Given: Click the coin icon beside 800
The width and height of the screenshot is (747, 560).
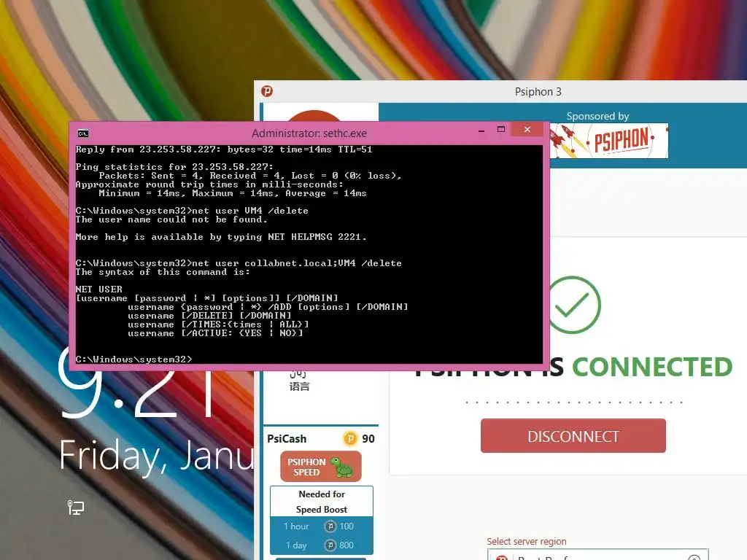Looking at the screenshot, I should click(x=330, y=545).
